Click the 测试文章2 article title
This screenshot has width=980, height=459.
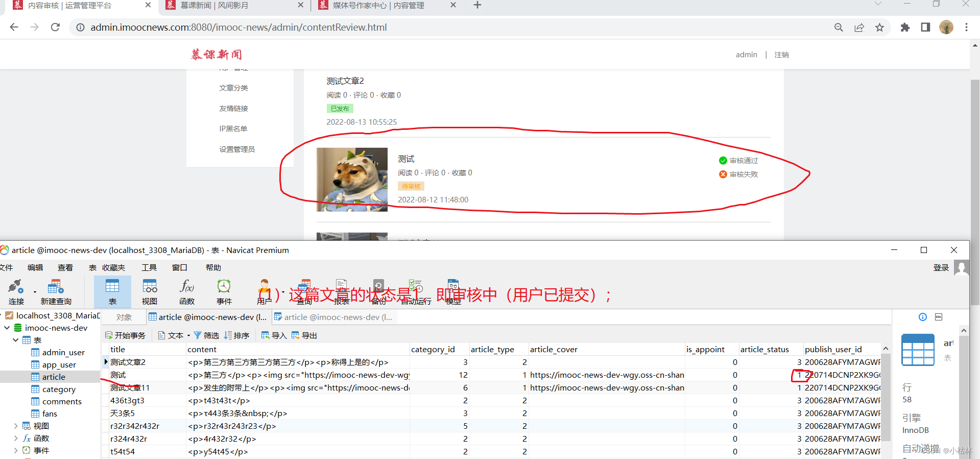coord(345,81)
